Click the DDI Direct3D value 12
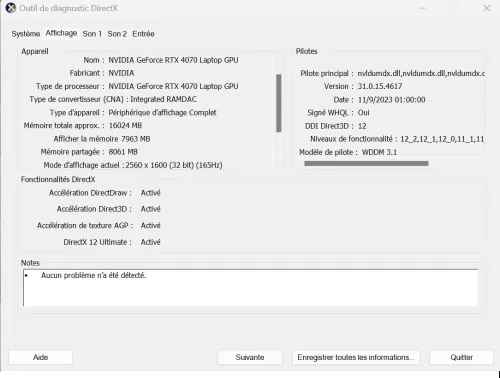Image resolution: width=500 pixels, height=378 pixels. [x=362, y=126]
